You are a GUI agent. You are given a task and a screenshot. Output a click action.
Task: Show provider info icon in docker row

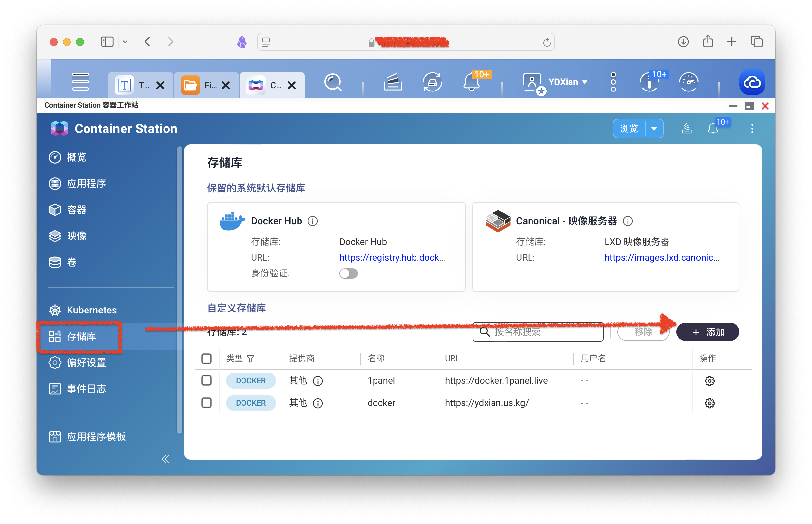click(x=318, y=403)
